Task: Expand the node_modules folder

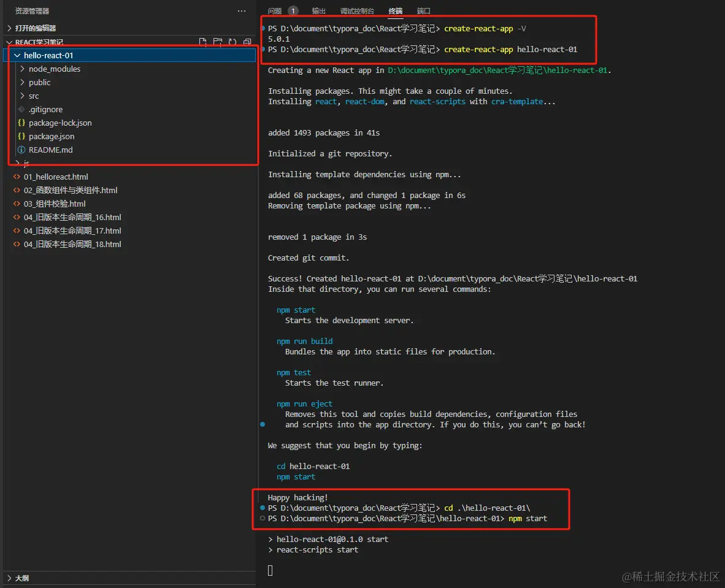Action: (22, 69)
